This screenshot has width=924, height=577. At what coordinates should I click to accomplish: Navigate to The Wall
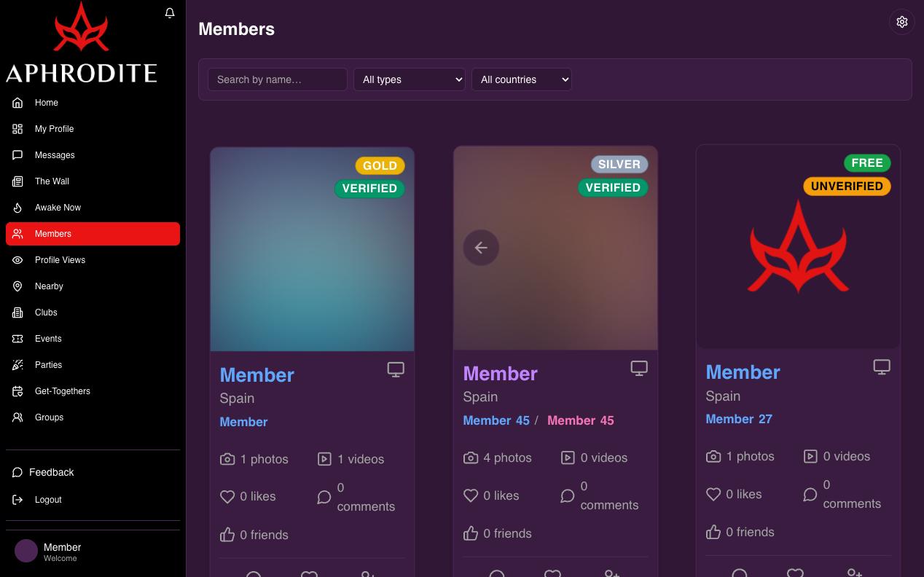click(93, 181)
